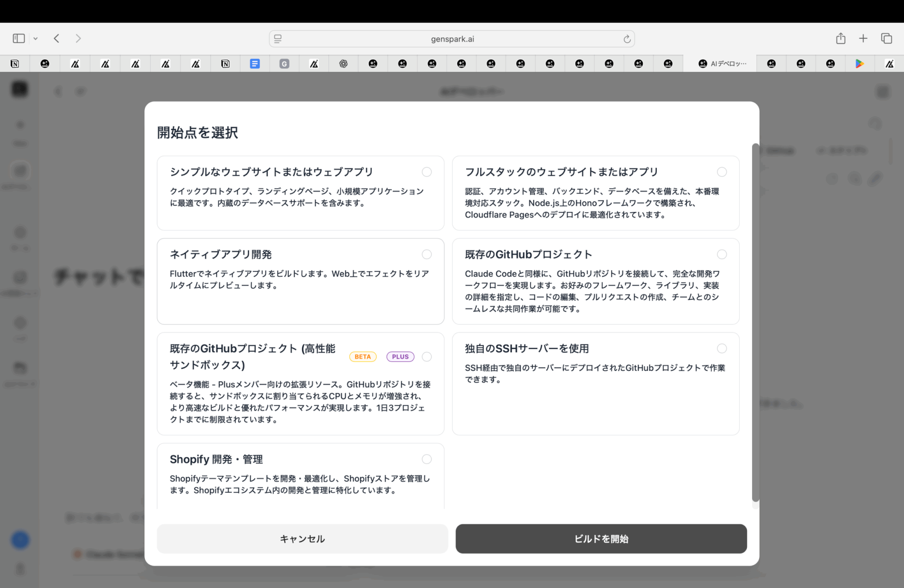Click ビルドを開始 button
904x588 pixels.
601,539
